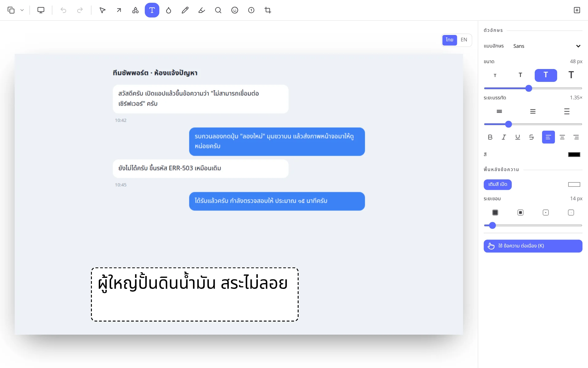588x368 pixels.
Task: Select the highlighter tool
Action: 202,10
